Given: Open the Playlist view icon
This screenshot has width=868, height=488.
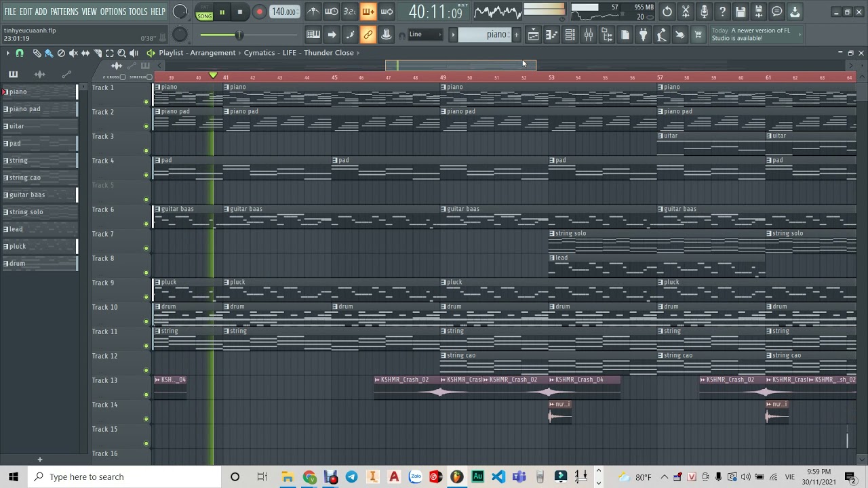Looking at the screenshot, I should coord(534,35).
